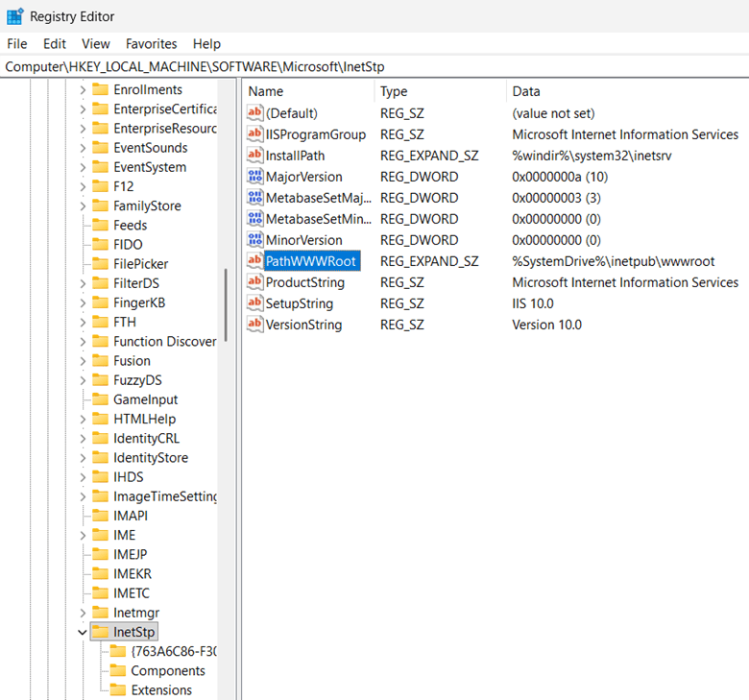Click the string icon beside ProductString
Viewport: 749px width, 700px height.
(x=254, y=281)
